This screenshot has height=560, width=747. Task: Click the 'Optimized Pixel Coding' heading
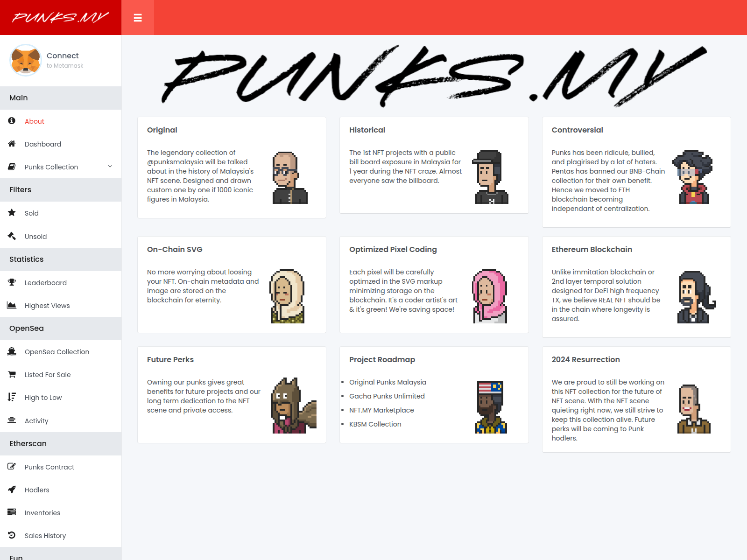click(x=393, y=249)
